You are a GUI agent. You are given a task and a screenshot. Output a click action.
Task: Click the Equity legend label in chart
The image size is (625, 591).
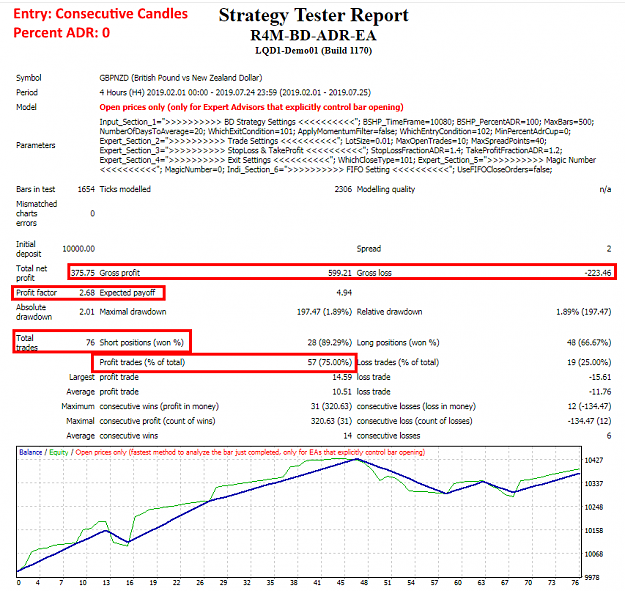(x=59, y=452)
